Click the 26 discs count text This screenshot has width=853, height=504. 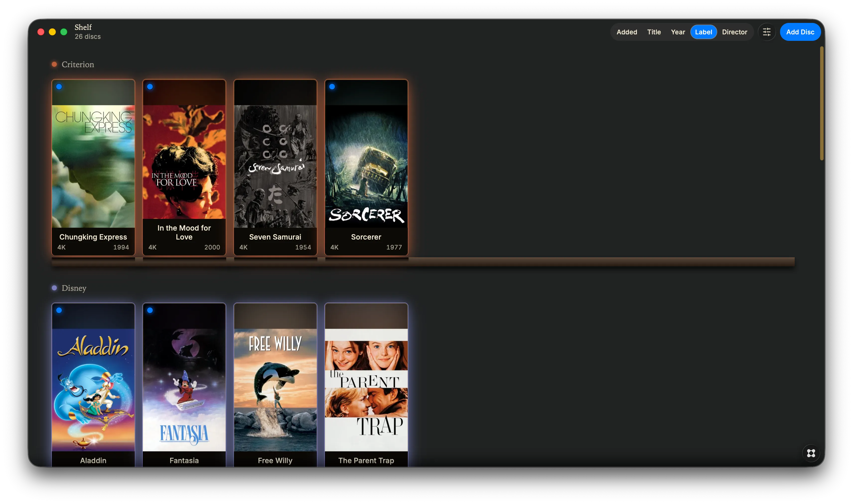[88, 36]
